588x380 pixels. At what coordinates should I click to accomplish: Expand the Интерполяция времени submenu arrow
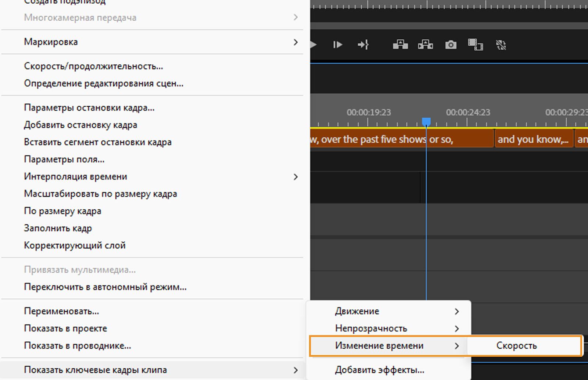(x=295, y=177)
